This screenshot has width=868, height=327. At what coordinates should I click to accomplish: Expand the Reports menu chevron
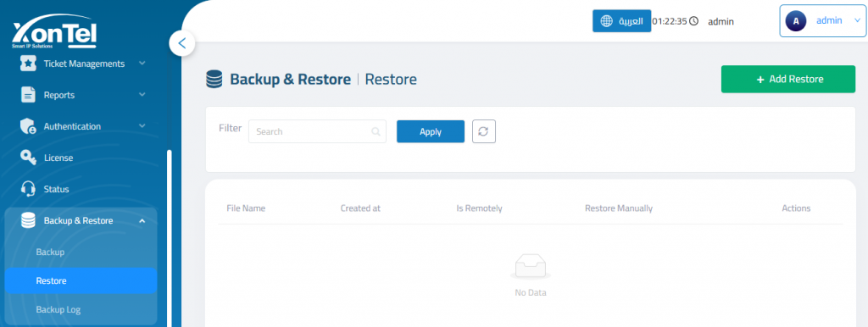[142, 95]
